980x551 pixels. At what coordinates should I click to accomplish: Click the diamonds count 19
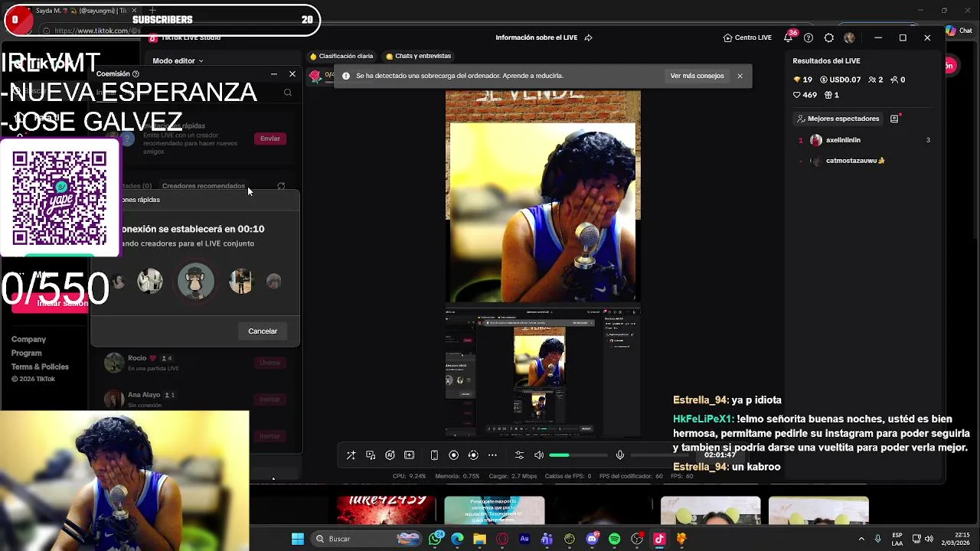(802, 80)
